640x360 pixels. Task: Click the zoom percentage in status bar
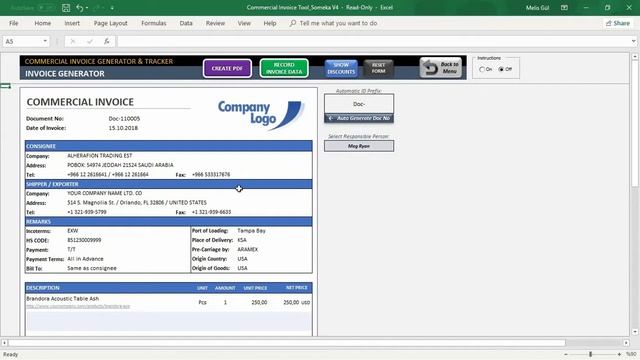tap(631, 354)
